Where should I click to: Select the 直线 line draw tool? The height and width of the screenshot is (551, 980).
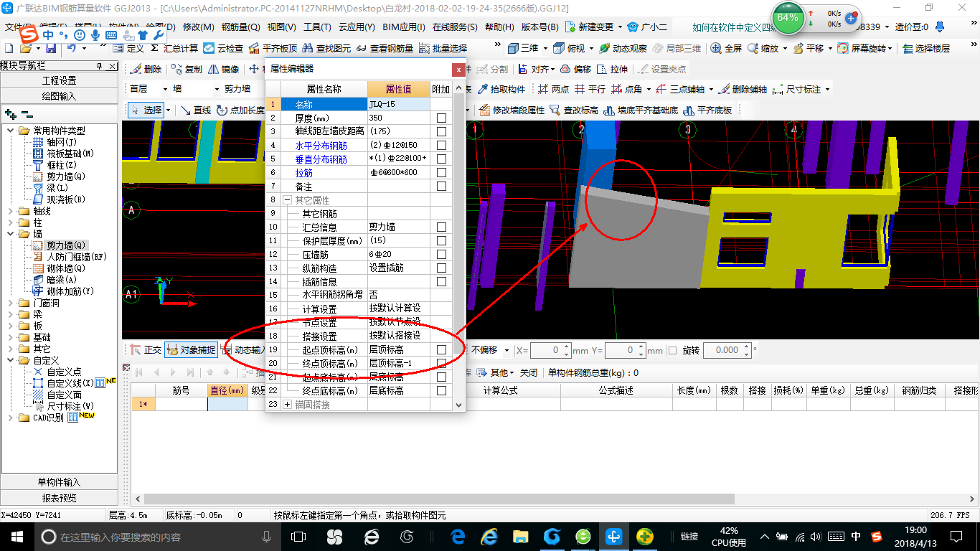(x=196, y=110)
